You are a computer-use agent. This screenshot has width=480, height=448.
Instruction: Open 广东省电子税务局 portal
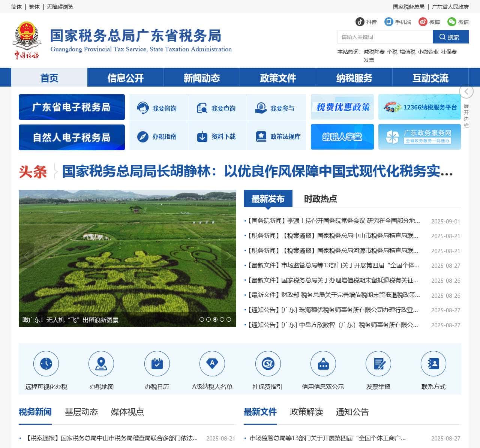pyautogui.click(x=71, y=107)
